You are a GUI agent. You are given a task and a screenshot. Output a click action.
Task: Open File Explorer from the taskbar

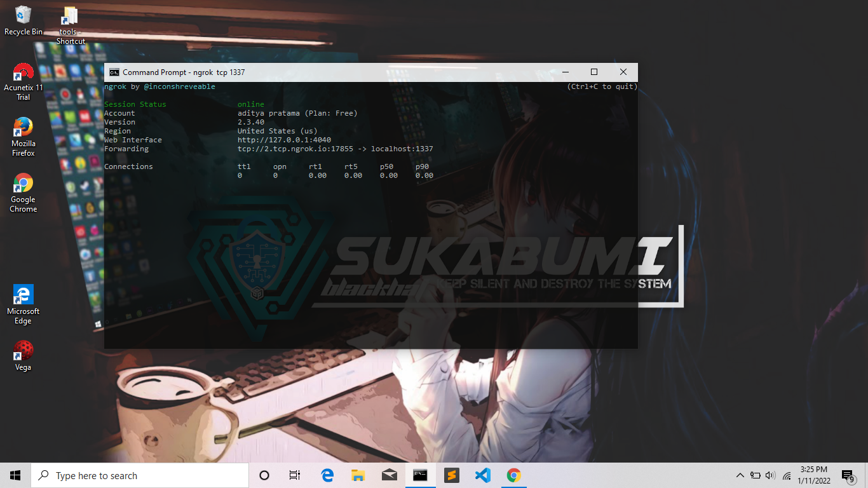point(358,475)
